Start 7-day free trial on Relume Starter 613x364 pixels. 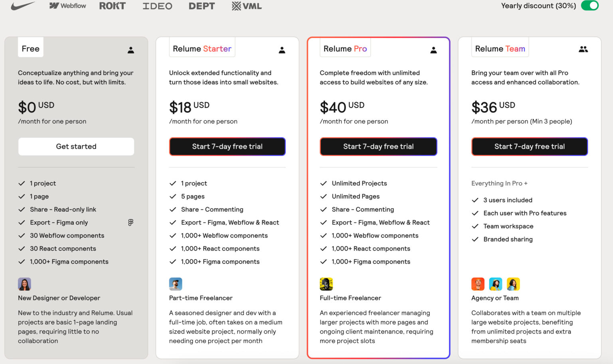(227, 146)
